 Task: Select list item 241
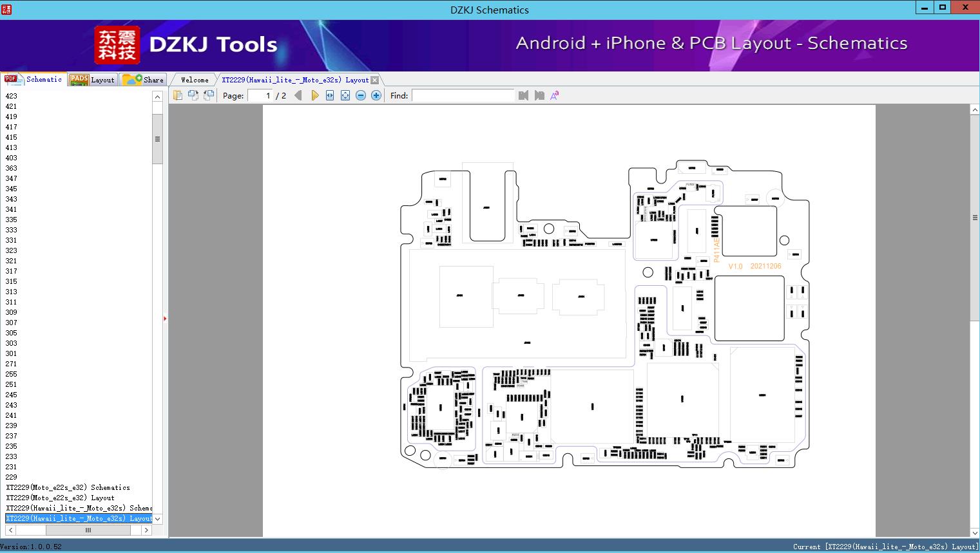12,415
